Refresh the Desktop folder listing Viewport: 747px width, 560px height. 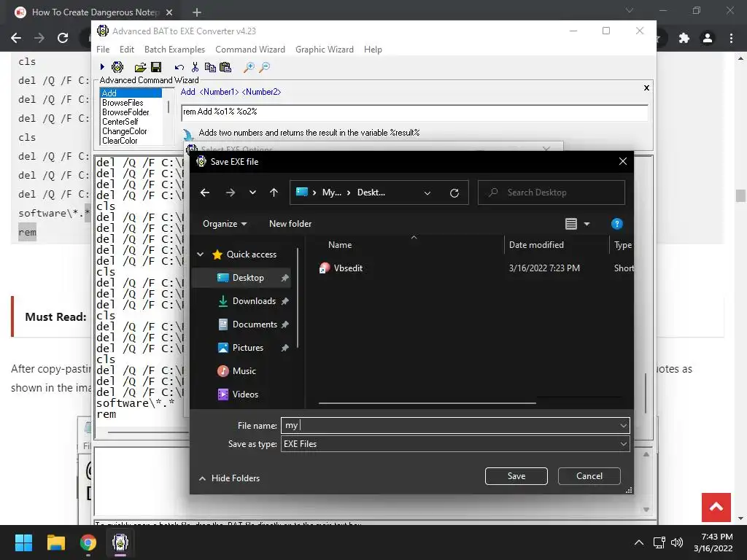[454, 192]
